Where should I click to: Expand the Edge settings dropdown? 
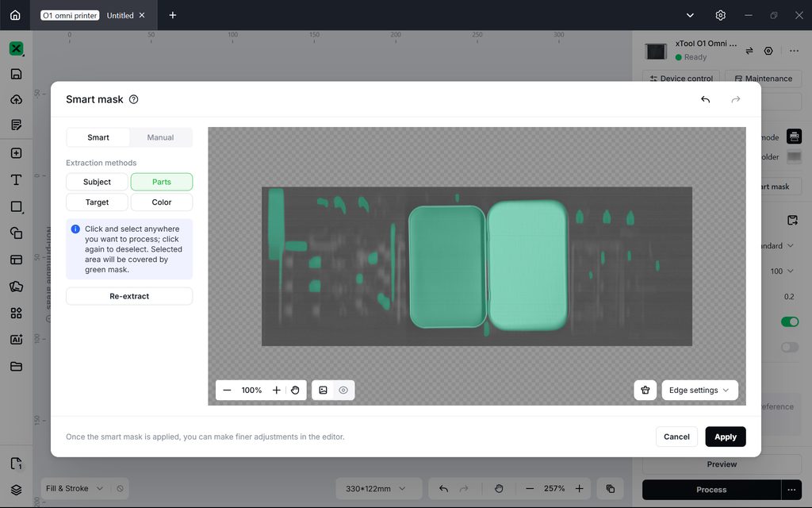pyautogui.click(x=699, y=391)
